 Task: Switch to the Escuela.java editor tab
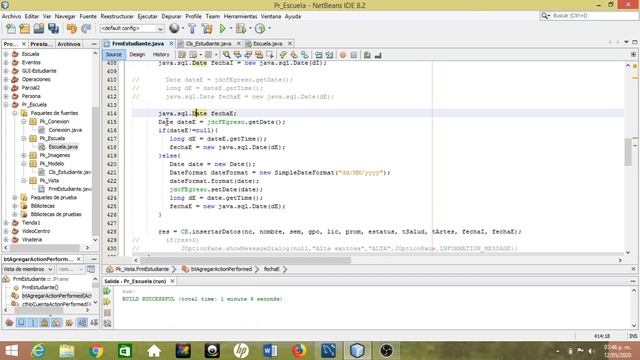tap(267, 44)
